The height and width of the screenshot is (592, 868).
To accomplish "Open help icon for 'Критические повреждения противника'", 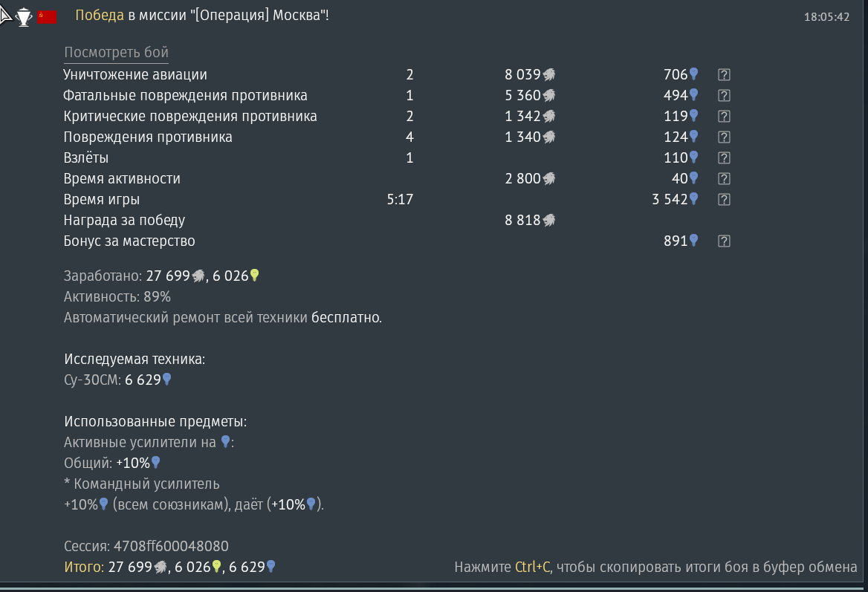I will click(x=724, y=116).
